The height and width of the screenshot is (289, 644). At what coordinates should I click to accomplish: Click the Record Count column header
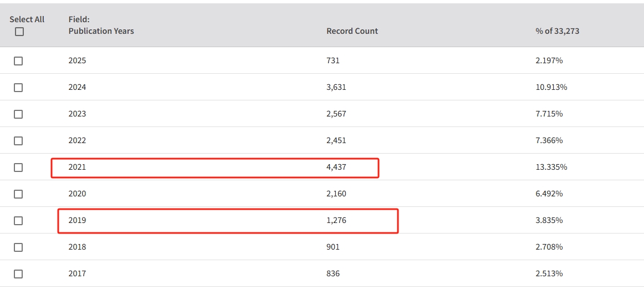point(352,31)
